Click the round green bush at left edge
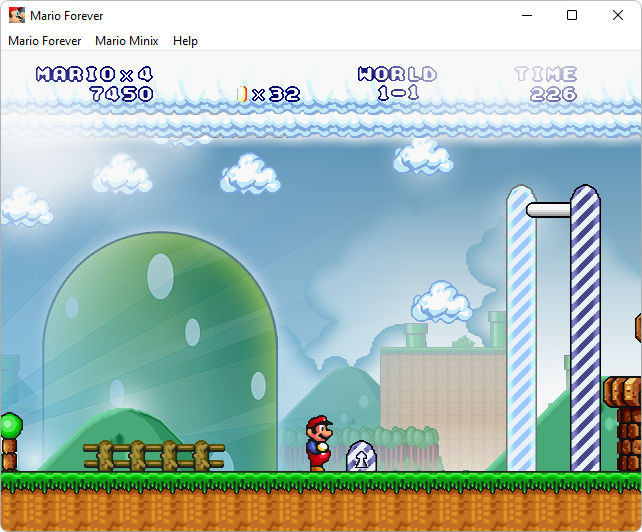Image resolution: width=642 pixels, height=532 pixels. (9, 426)
